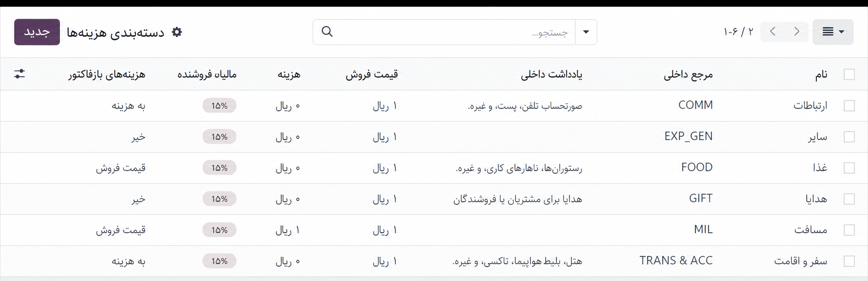Toggle the select-all header checkbox
This screenshot has width=868, height=281.
(x=849, y=74)
